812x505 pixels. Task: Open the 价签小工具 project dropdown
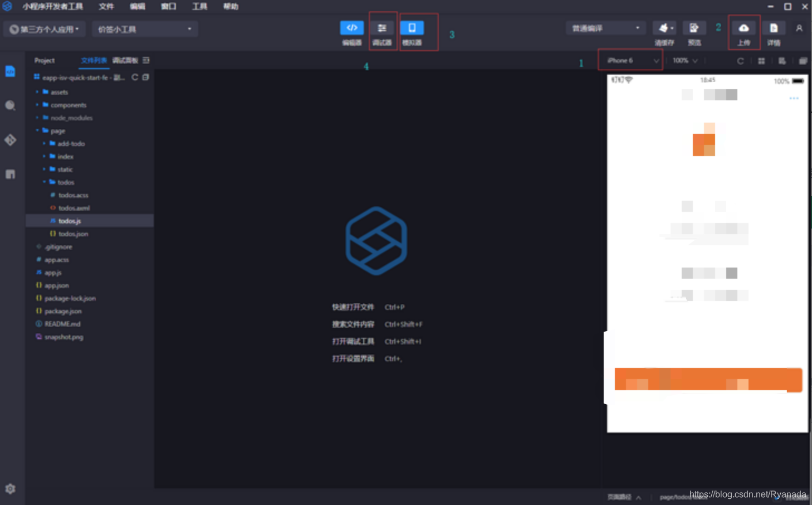point(145,29)
